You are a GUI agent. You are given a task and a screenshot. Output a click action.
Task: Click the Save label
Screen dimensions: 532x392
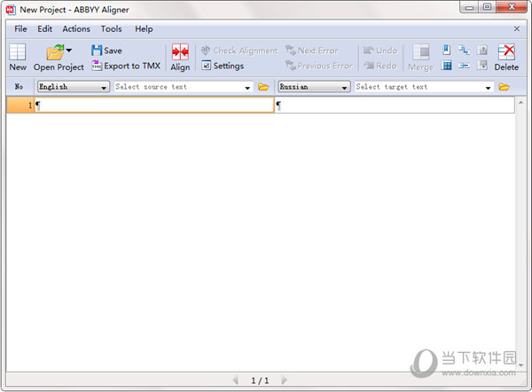pyautogui.click(x=113, y=51)
